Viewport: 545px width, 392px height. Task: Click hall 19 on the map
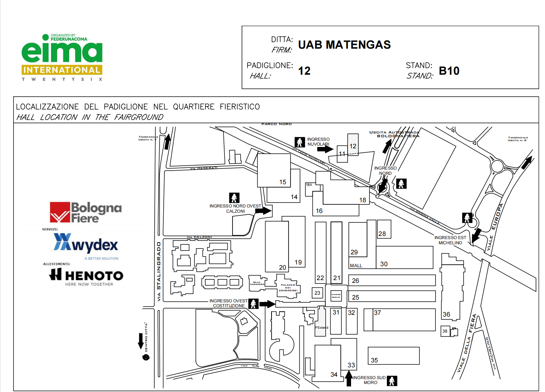coord(297,242)
